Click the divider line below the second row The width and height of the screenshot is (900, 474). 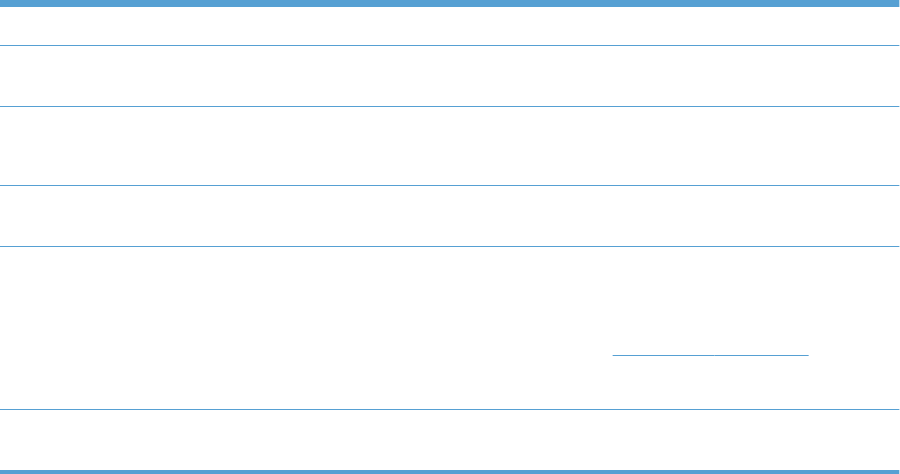(450, 107)
